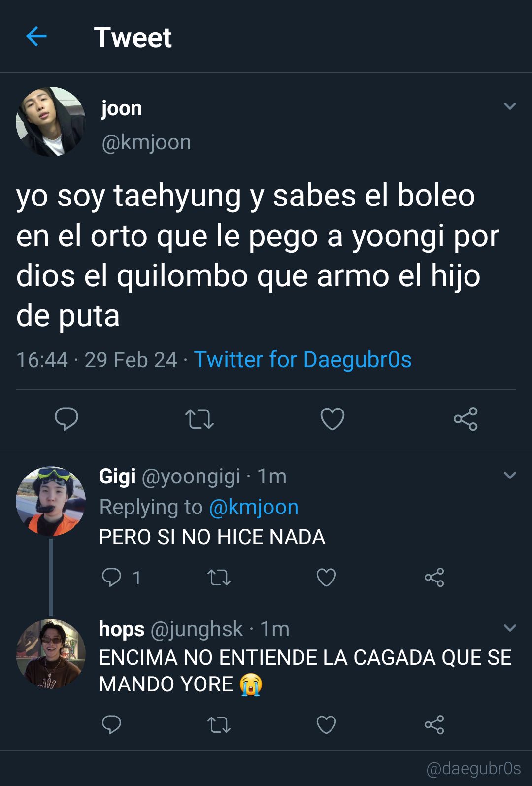Reply to Gigi's tweet
532x786 pixels.
(x=111, y=577)
